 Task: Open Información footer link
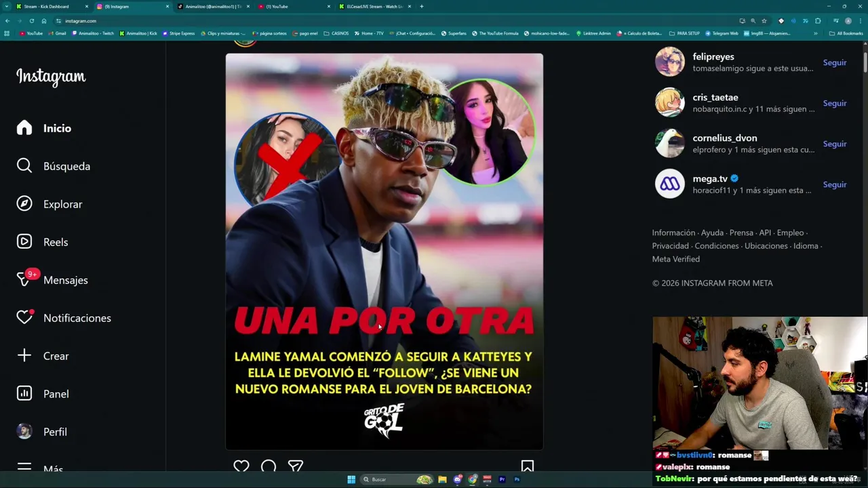click(673, 232)
